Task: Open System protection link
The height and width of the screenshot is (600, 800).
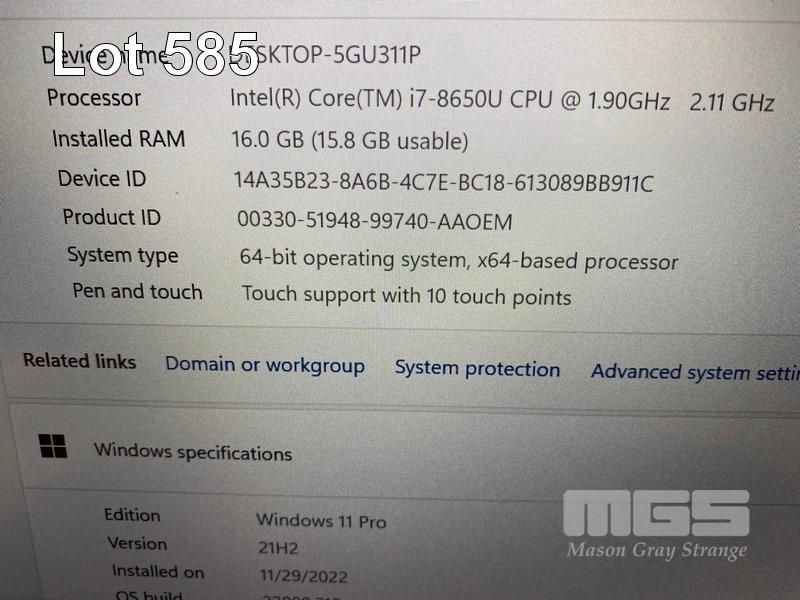Action: coord(478,368)
